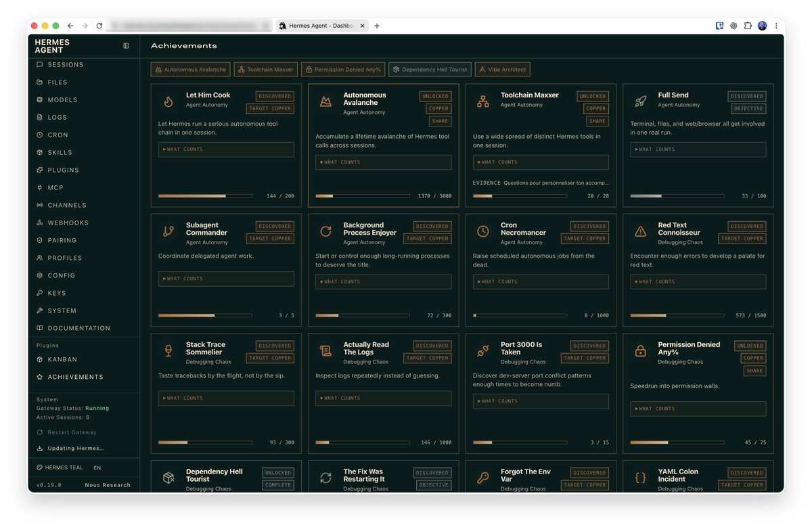Click Restart Gateway
Image resolution: width=812 pixels, height=529 pixels.
click(68, 432)
